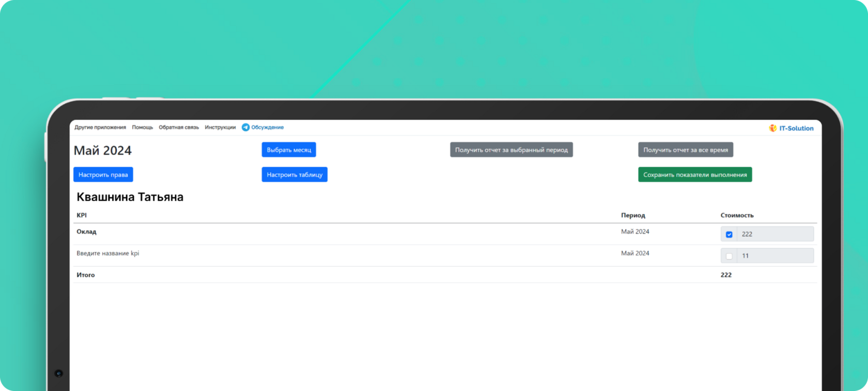
Task: Click the name Квашнина Татьяна
Action: click(130, 197)
